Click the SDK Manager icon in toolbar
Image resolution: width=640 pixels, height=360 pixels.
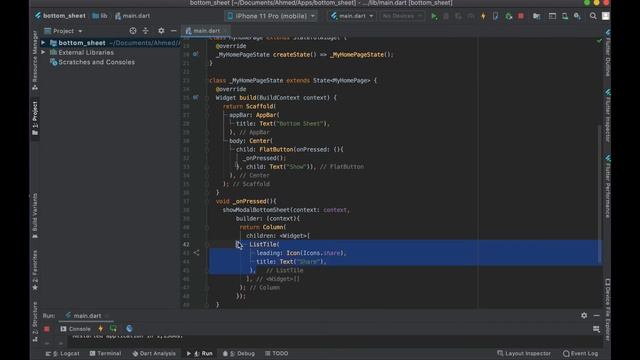(x=577, y=16)
